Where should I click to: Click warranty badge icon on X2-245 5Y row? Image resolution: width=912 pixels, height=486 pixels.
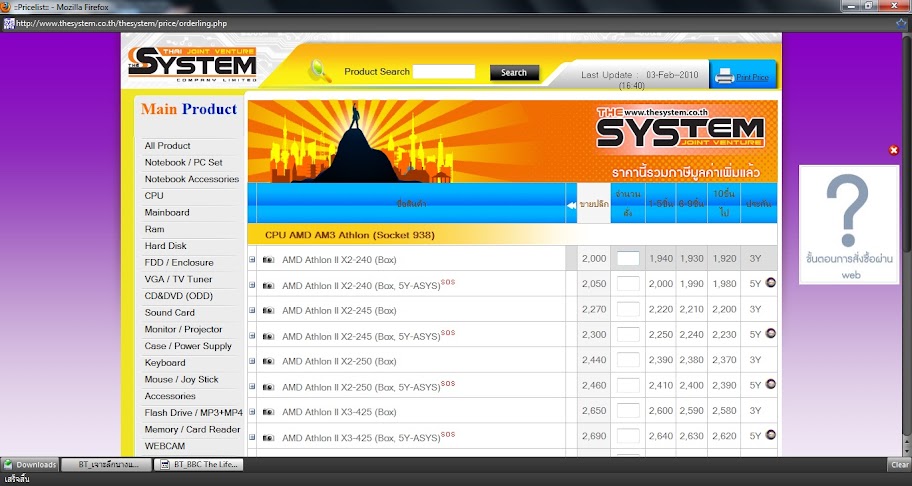click(771, 333)
